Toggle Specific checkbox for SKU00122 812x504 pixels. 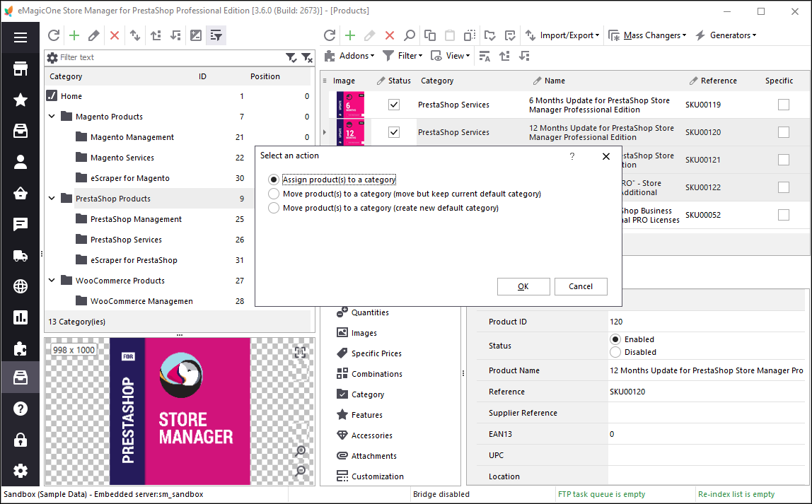tap(784, 187)
